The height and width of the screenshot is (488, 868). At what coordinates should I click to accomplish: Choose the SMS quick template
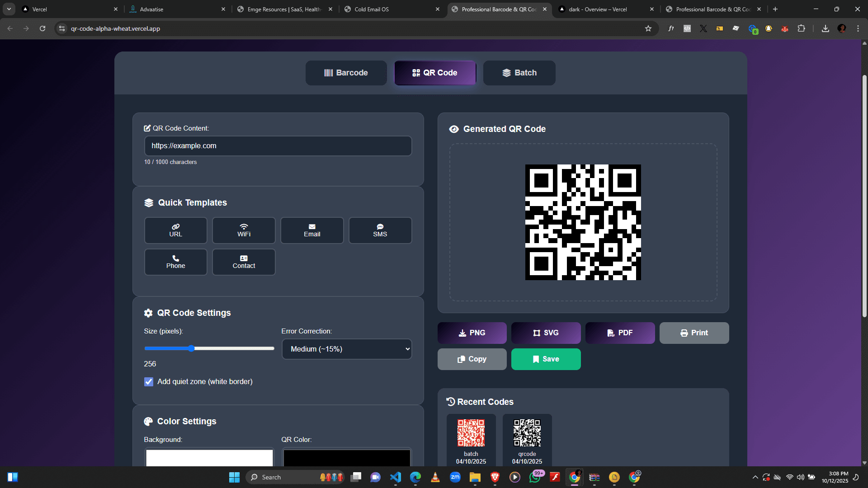point(380,230)
